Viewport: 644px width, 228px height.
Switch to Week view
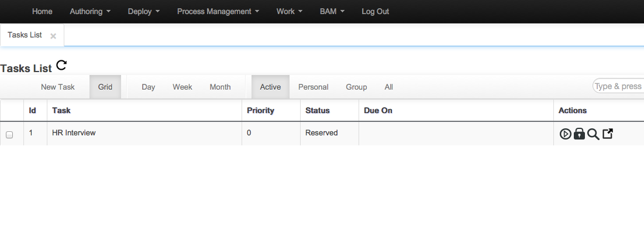tap(182, 87)
